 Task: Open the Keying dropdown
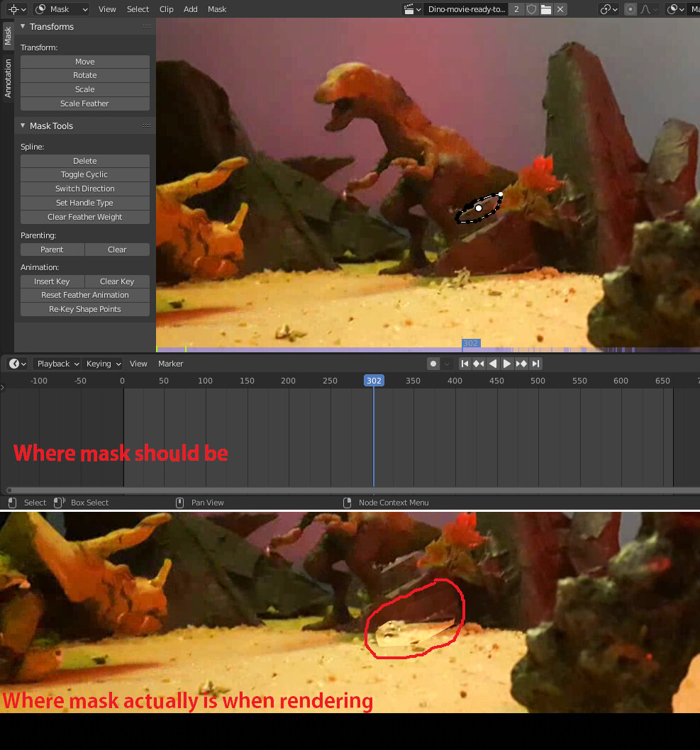point(103,364)
